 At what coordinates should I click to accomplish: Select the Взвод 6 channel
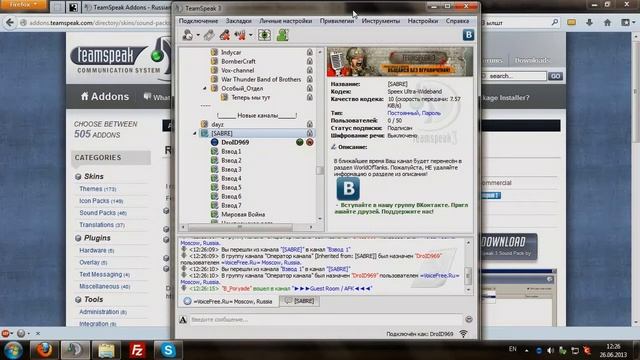(x=231, y=196)
